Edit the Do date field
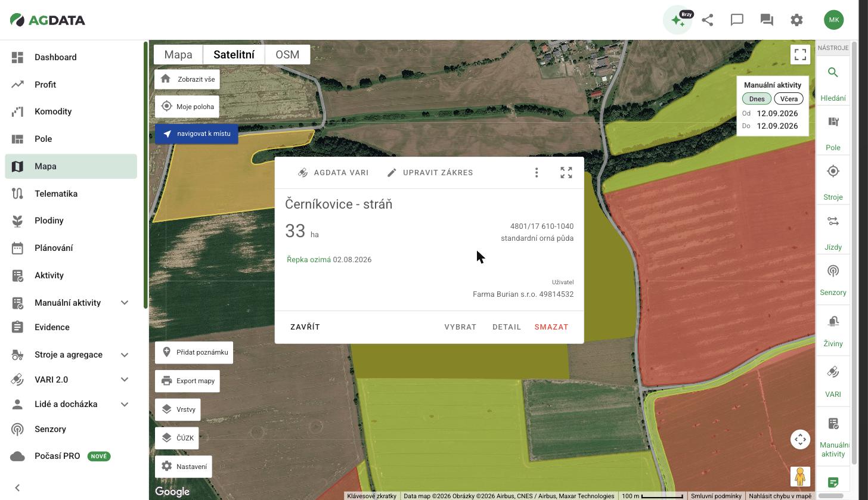 click(777, 126)
